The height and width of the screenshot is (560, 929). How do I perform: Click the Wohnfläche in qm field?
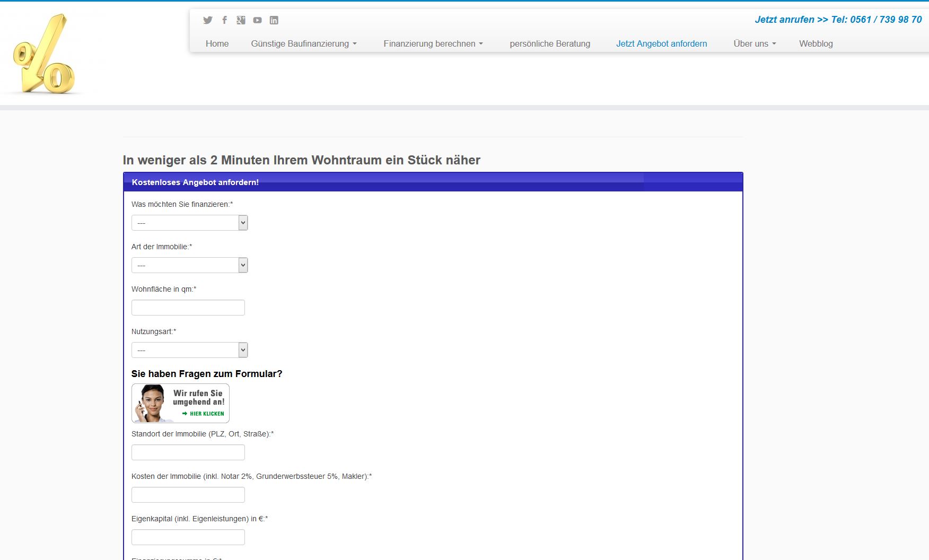(188, 308)
